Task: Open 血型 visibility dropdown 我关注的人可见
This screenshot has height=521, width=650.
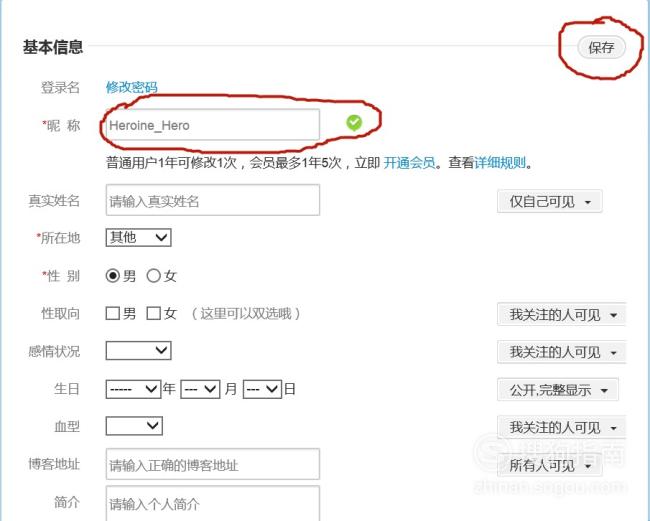Action: [561, 427]
